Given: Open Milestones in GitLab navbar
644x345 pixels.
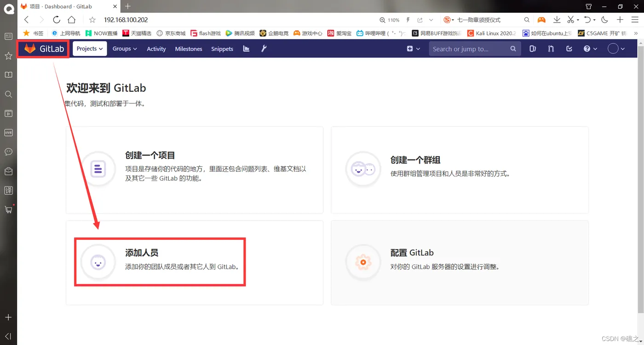Looking at the screenshot, I should pos(189,49).
